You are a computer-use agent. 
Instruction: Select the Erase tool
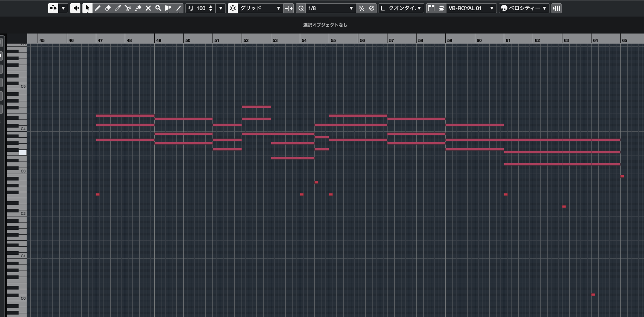click(108, 8)
